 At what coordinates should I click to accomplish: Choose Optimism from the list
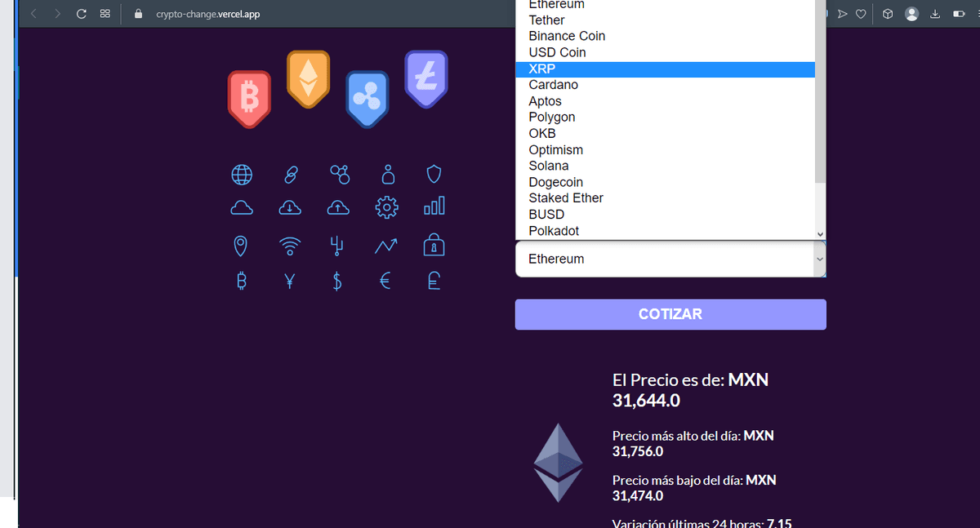tap(665, 150)
